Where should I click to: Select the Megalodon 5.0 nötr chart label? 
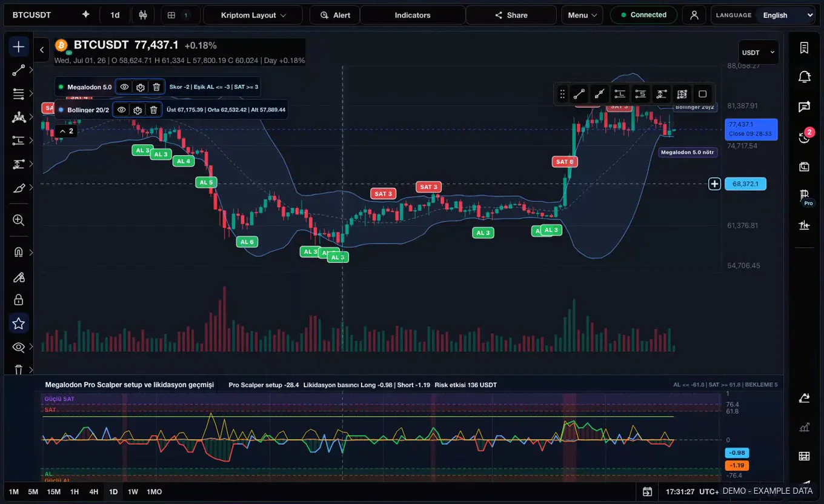coord(688,152)
